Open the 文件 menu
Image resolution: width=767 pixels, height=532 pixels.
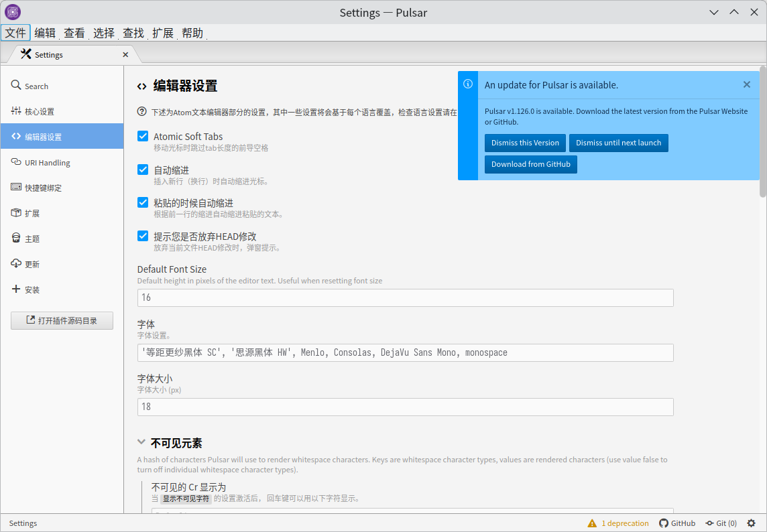(x=15, y=33)
